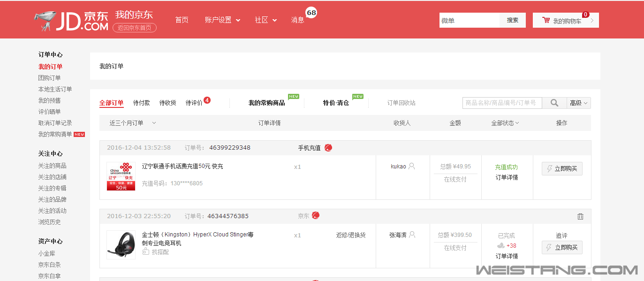This screenshot has width=644, height=281.
Task: Open the 特价·清仓 tab
Action: point(336,103)
